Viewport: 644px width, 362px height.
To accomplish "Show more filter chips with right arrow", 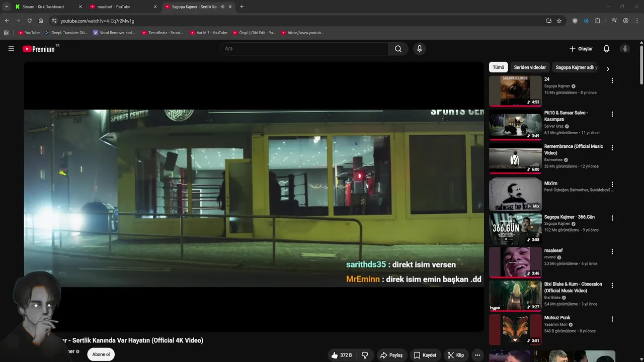I will coord(607,69).
